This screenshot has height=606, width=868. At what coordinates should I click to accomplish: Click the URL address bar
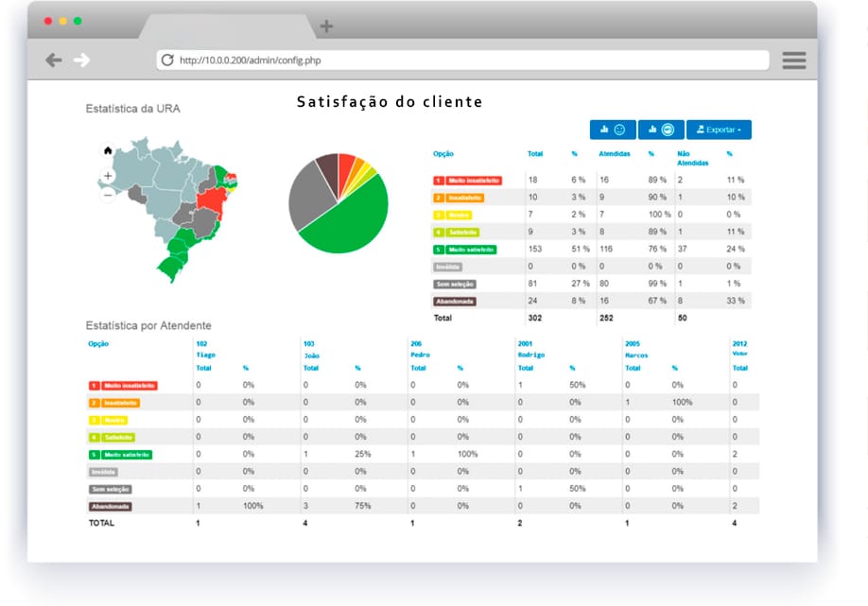(x=462, y=60)
